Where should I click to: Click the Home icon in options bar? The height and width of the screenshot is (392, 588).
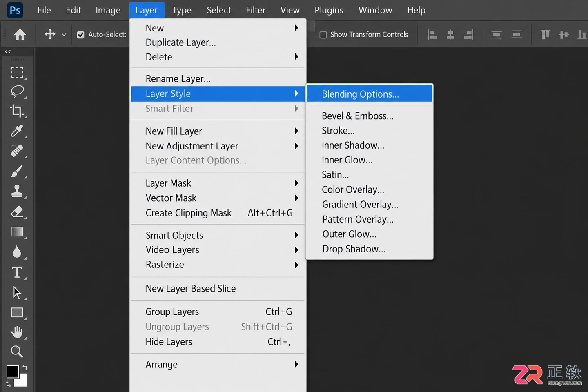(20, 35)
